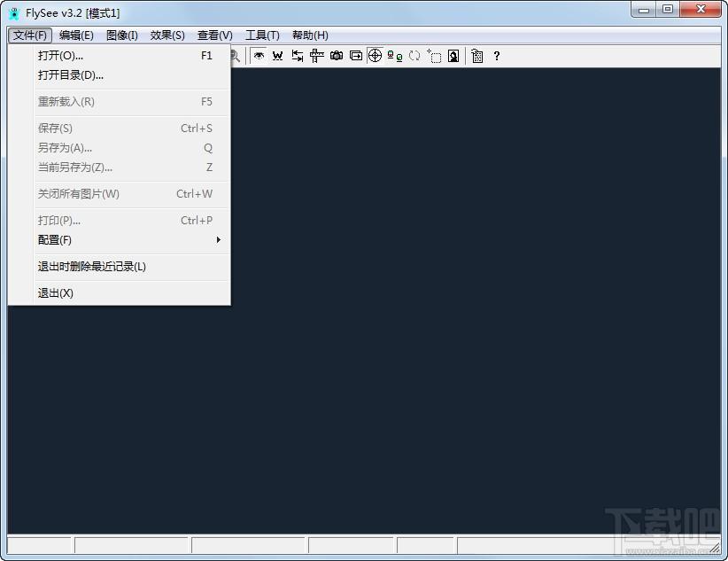Viewport: 728px width, 561px height.
Task: Close the FlySee window
Action: pos(701,9)
